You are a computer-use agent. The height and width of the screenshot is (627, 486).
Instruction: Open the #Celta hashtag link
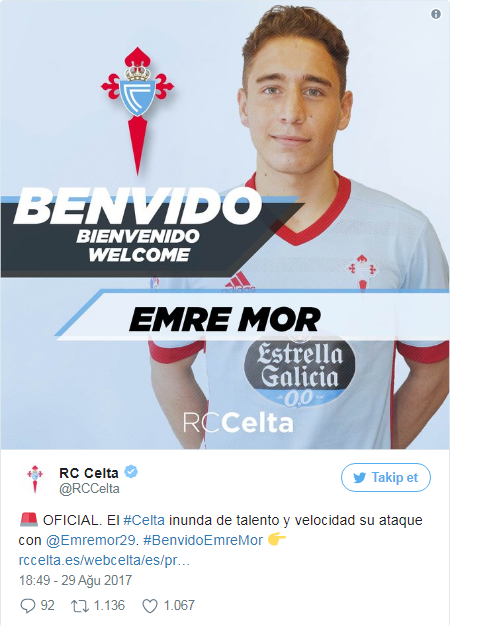[x=144, y=520]
